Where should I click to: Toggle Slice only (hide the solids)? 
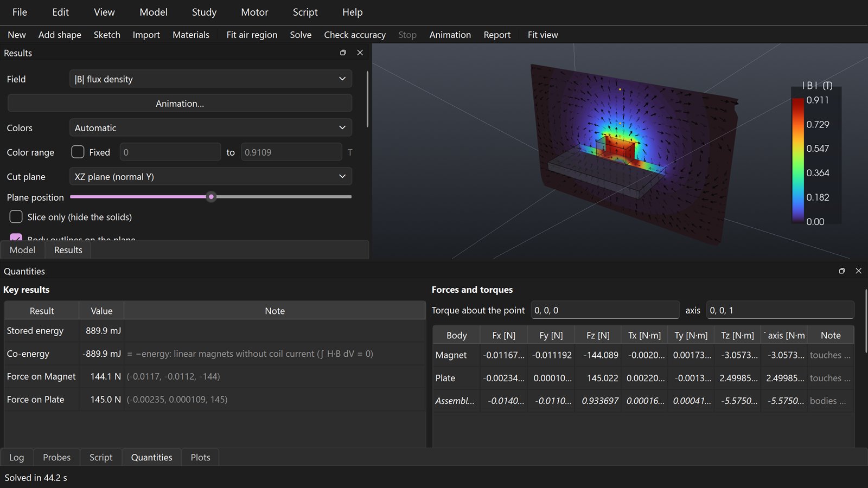pyautogui.click(x=16, y=217)
